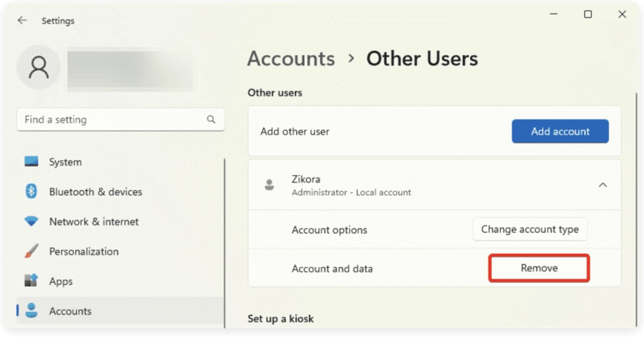Image resolution: width=644 pixels, height=337 pixels.
Task: Click the Network & internet wifi icon
Action: click(31, 222)
